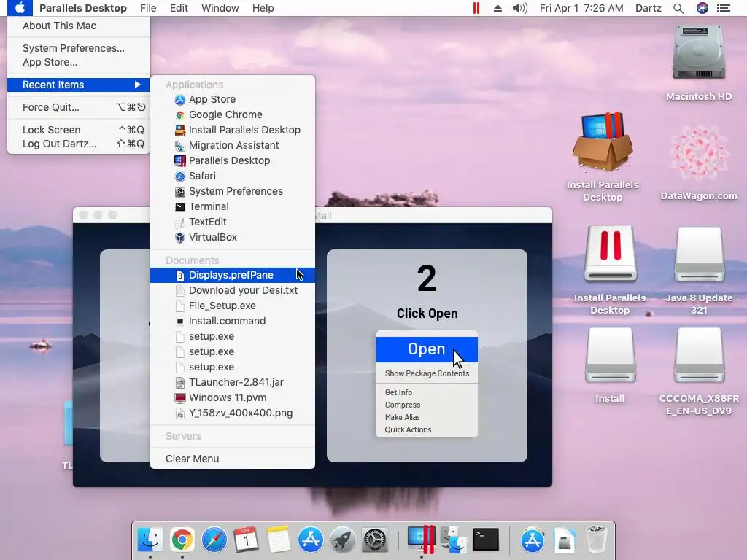Screen dimensions: 747x560
Task: Select Install Parallels Desktop drive icon on desktop
Action: (610, 254)
